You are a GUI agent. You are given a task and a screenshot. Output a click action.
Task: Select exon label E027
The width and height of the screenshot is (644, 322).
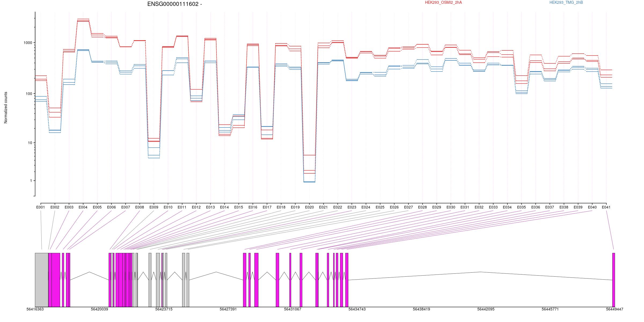(x=408, y=207)
